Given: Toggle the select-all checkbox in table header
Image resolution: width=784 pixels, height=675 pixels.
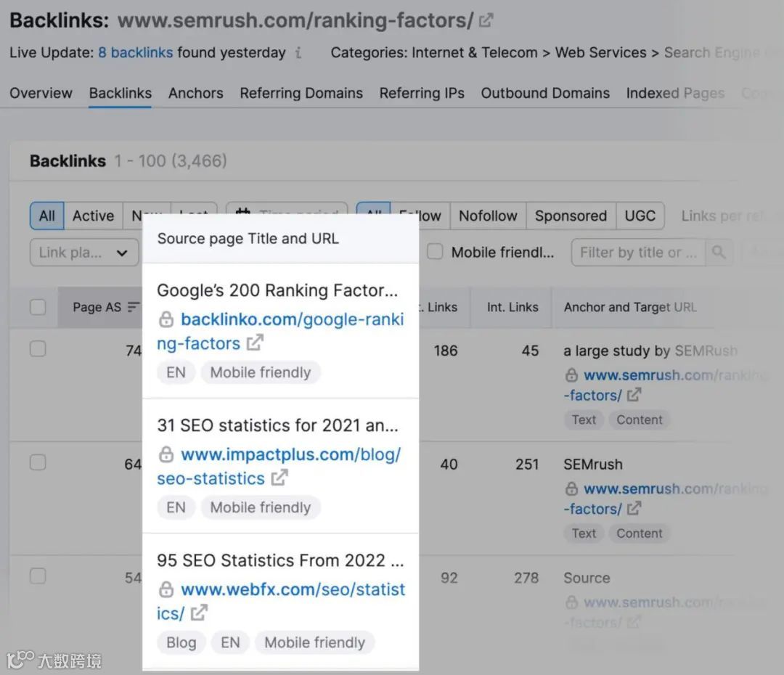Looking at the screenshot, I should [38, 307].
